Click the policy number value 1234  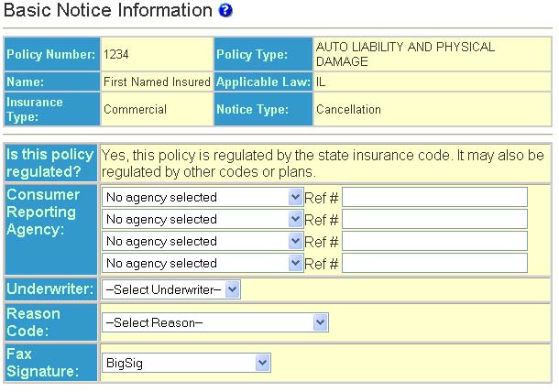coord(116,55)
